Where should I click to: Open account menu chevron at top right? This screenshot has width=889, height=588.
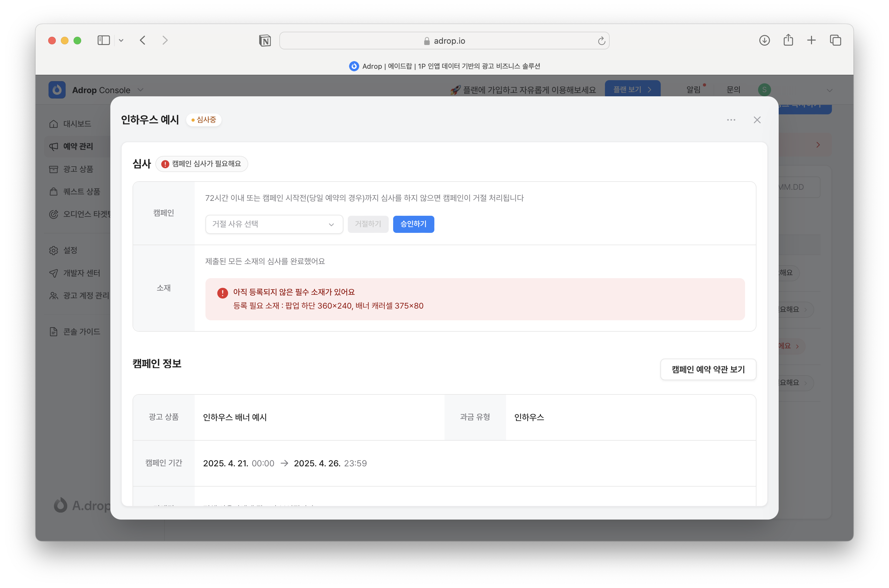pyautogui.click(x=829, y=90)
